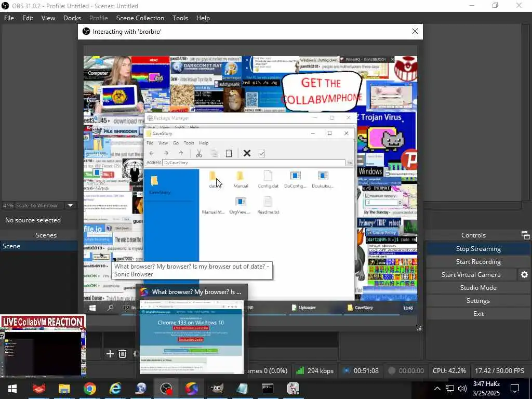Enable Studio Mode
This screenshot has width=532, height=399.
[x=478, y=287]
